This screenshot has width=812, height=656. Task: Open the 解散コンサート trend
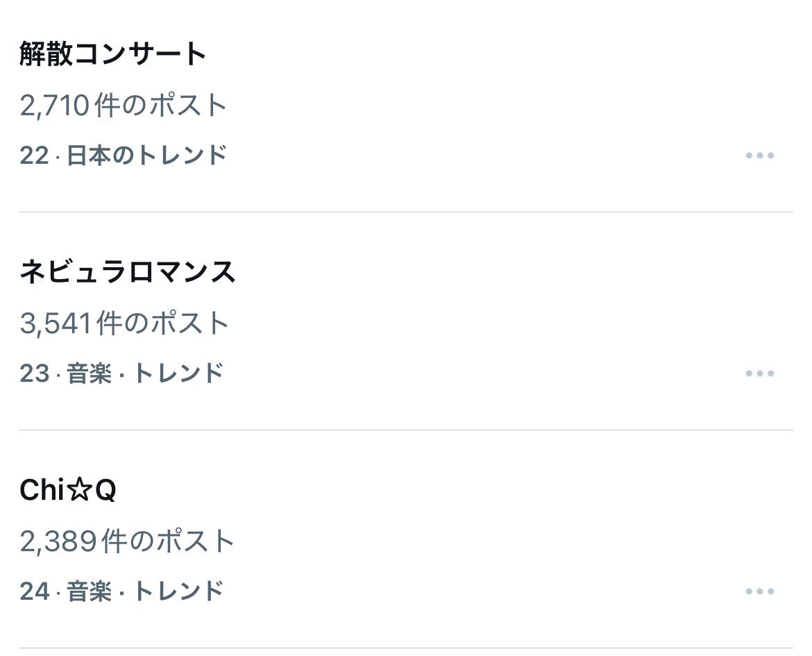(113, 54)
